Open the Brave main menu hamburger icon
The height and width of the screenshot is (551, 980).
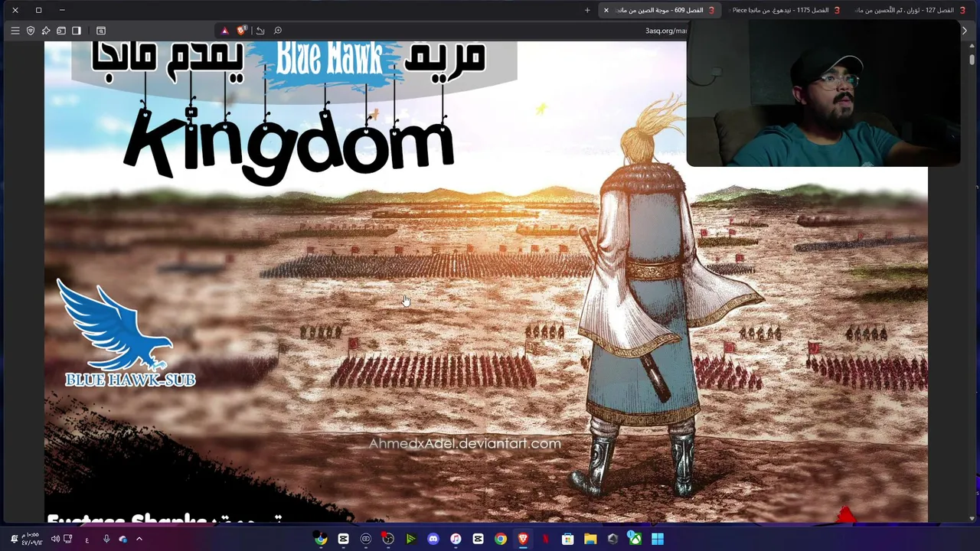click(15, 31)
